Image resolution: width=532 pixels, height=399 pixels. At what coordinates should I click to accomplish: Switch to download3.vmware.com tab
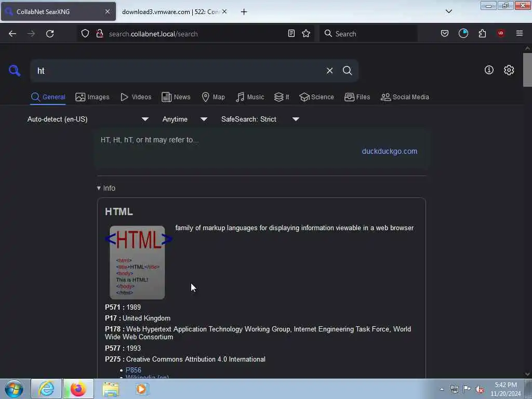[170, 12]
